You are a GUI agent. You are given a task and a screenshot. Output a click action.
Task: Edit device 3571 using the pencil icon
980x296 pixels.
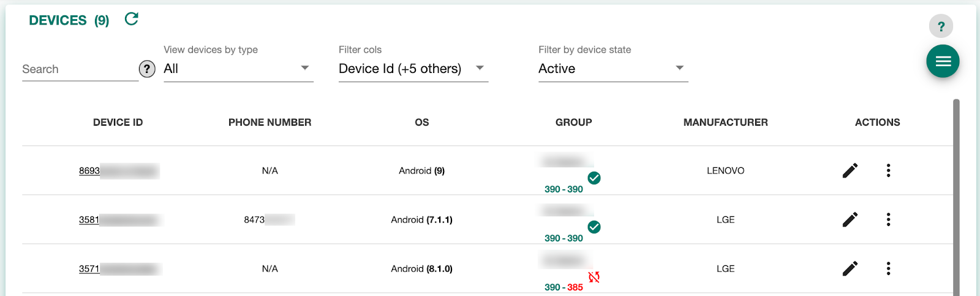(x=850, y=268)
